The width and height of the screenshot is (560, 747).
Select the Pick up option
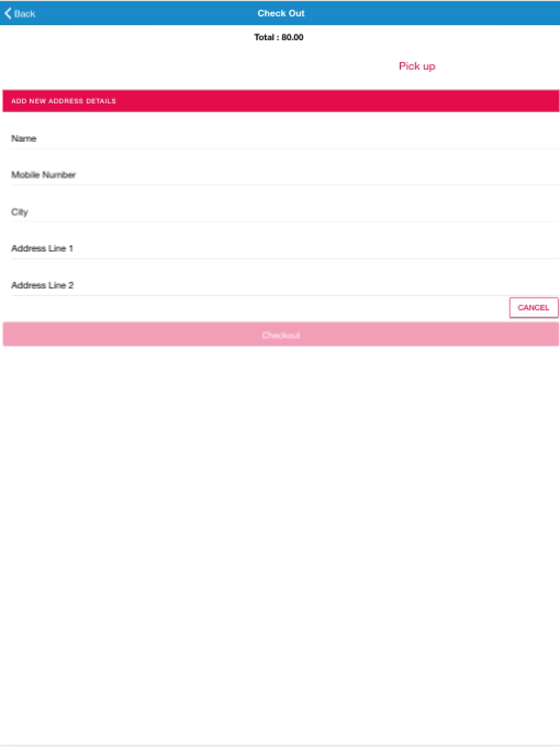pos(417,66)
